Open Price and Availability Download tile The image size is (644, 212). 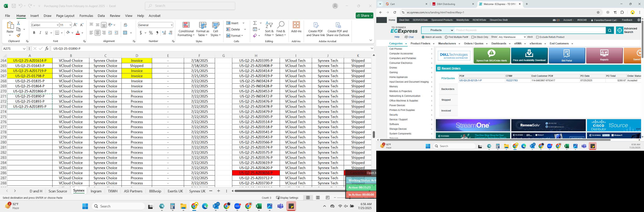coord(529,56)
